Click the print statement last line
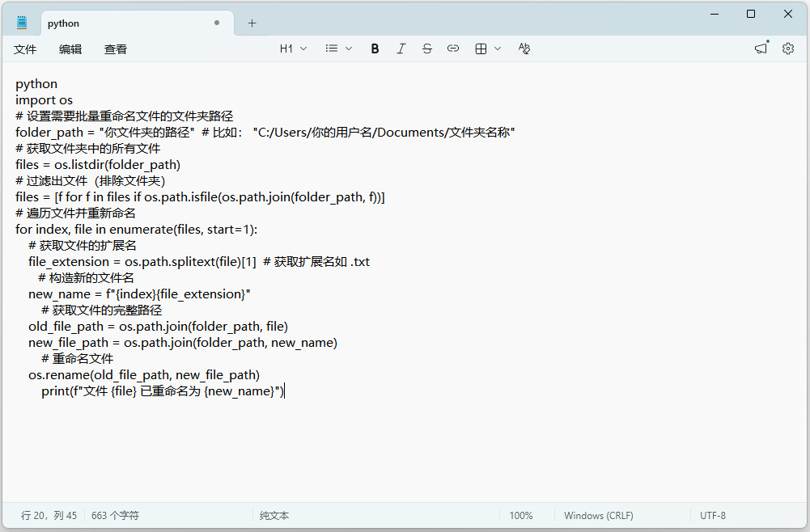 [x=163, y=391]
